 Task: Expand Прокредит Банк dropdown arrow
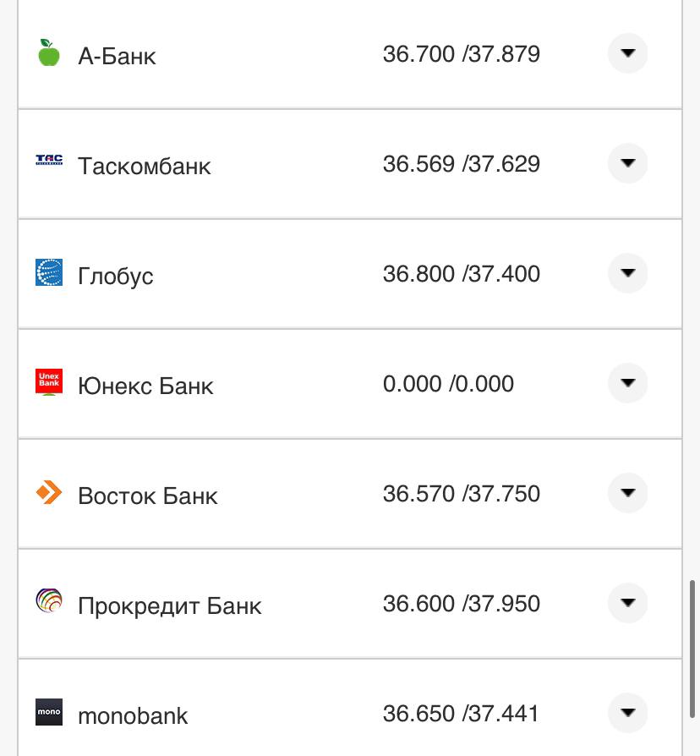[x=627, y=603]
